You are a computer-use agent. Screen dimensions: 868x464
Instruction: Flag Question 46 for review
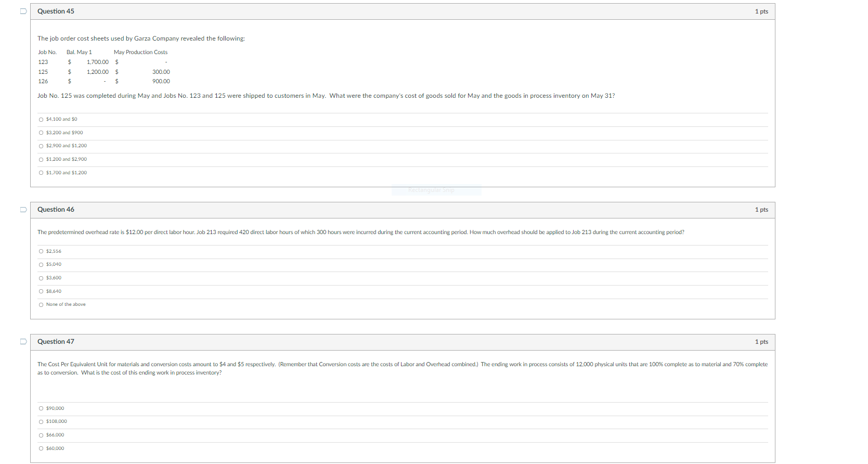tap(23, 210)
